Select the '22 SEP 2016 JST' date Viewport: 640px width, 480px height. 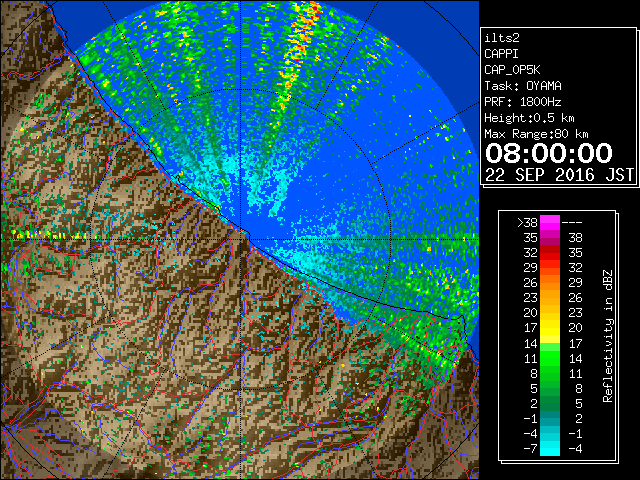(559, 175)
